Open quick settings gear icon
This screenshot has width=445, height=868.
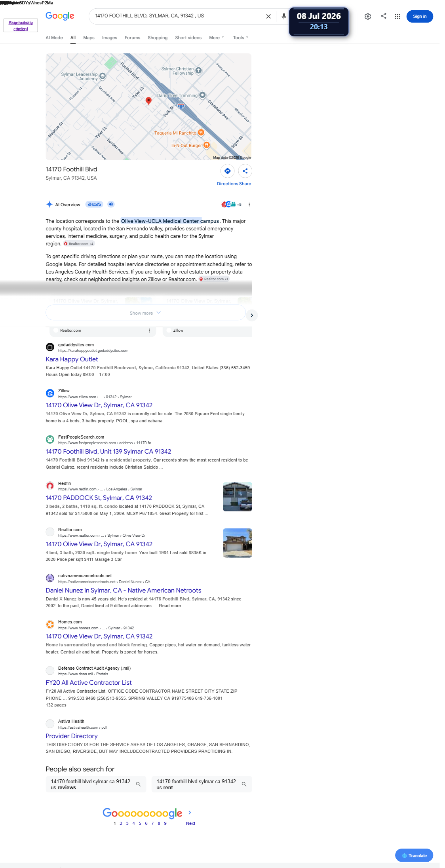[x=368, y=16]
